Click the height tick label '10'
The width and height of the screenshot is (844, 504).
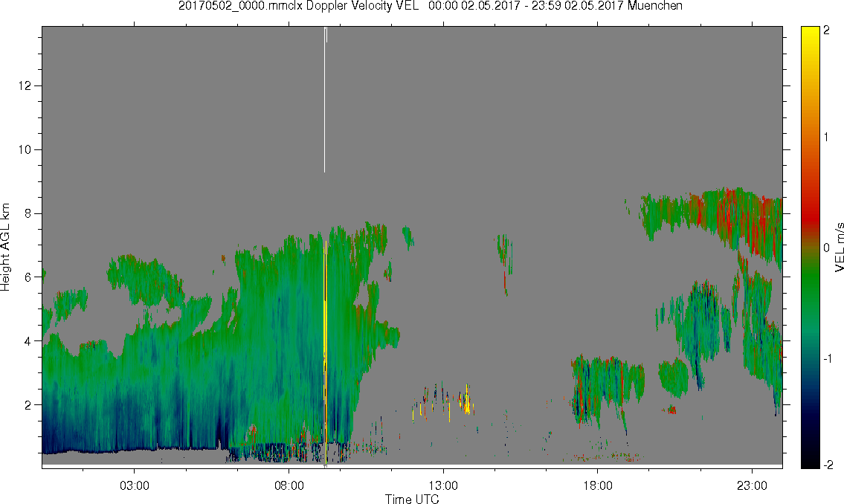(x=25, y=149)
